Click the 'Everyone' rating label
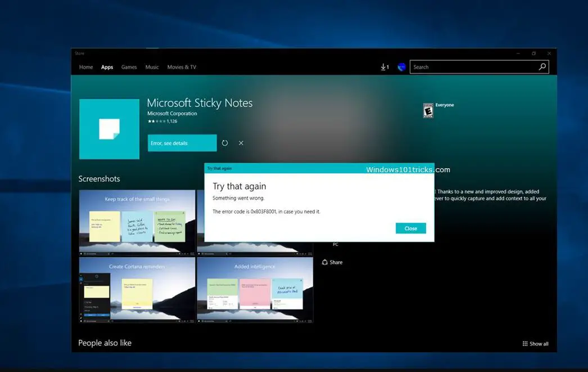The width and height of the screenshot is (588, 372). coord(445,105)
